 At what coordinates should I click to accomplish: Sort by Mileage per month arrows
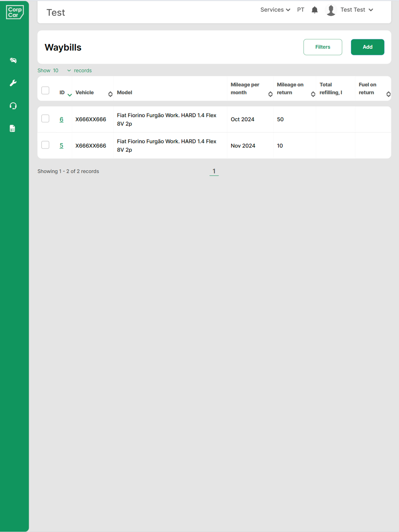[270, 94]
